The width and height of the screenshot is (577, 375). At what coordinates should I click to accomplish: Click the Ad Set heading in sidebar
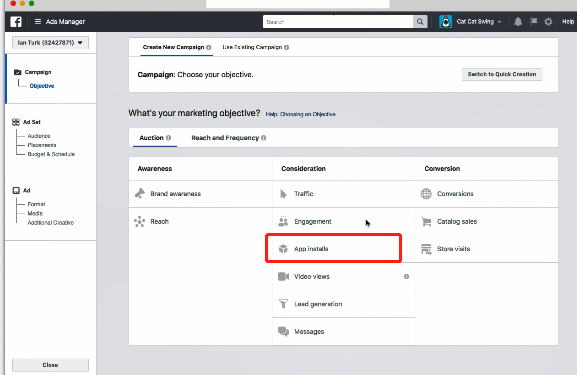32,122
